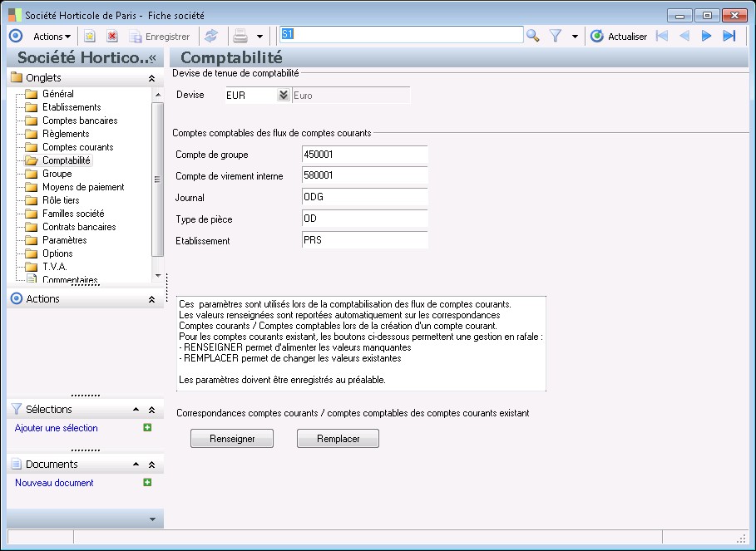Image resolution: width=756 pixels, height=551 pixels.
Task: Click the Actualiser refresh button
Action: point(619,36)
